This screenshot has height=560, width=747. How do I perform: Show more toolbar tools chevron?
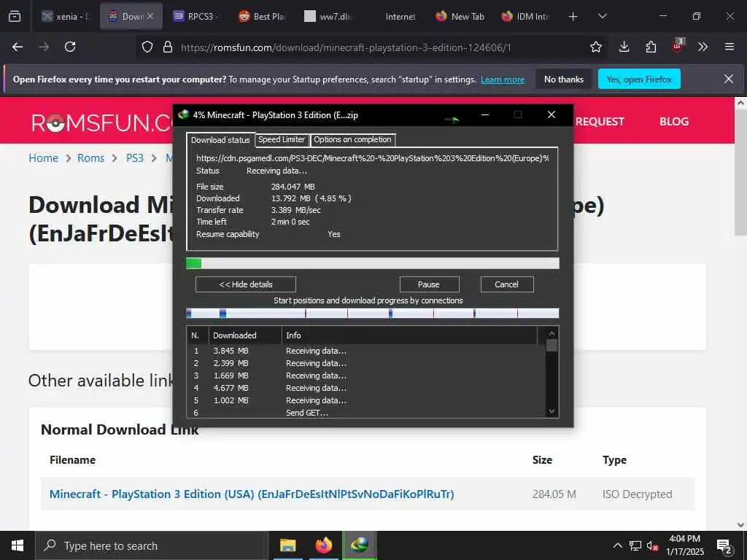[x=703, y=47]
